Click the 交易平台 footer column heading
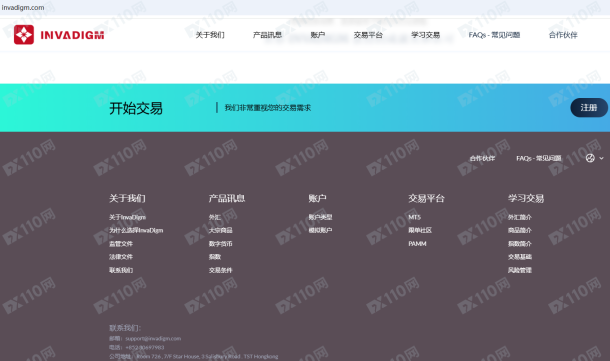 point(426,198)
